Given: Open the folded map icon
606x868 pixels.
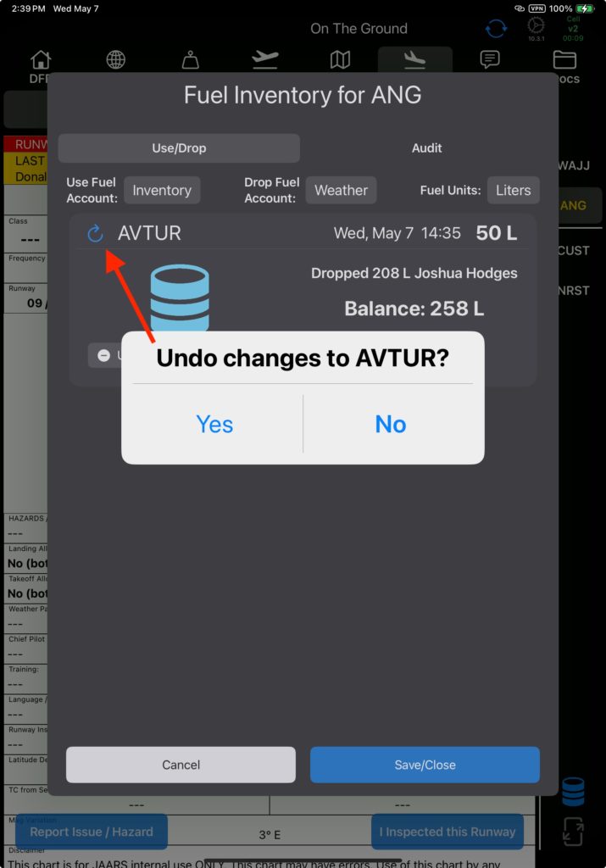Looking at the screenshot, I should (x=340, y=60).
